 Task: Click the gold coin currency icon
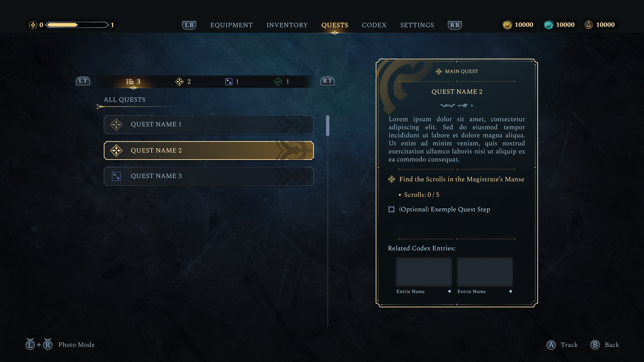tap(507, 25)
